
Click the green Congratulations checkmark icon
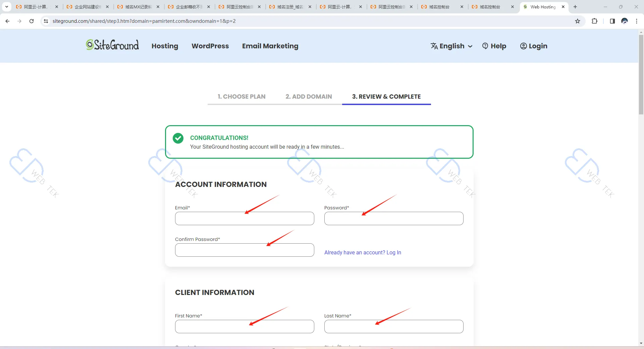tap(178, 138)
